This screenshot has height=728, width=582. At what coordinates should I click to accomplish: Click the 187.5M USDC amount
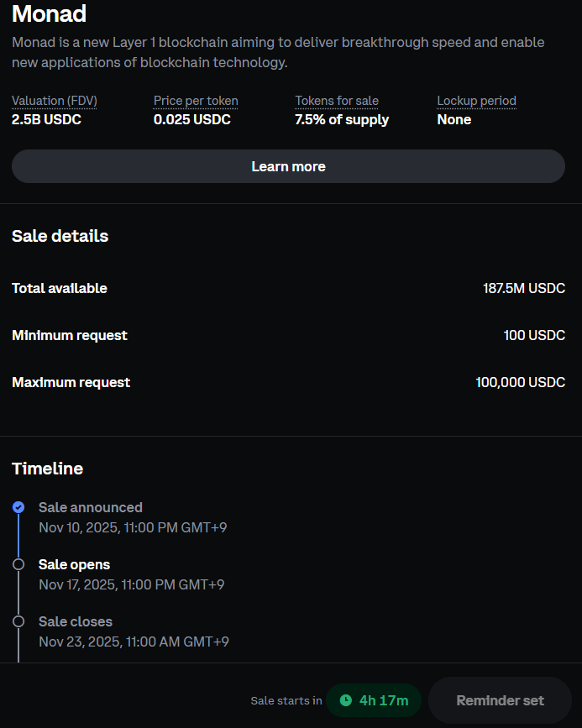click(524, 288)
